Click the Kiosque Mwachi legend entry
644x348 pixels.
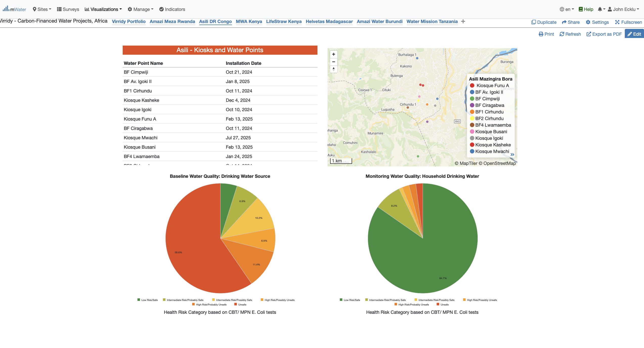[x=489, y=151]
